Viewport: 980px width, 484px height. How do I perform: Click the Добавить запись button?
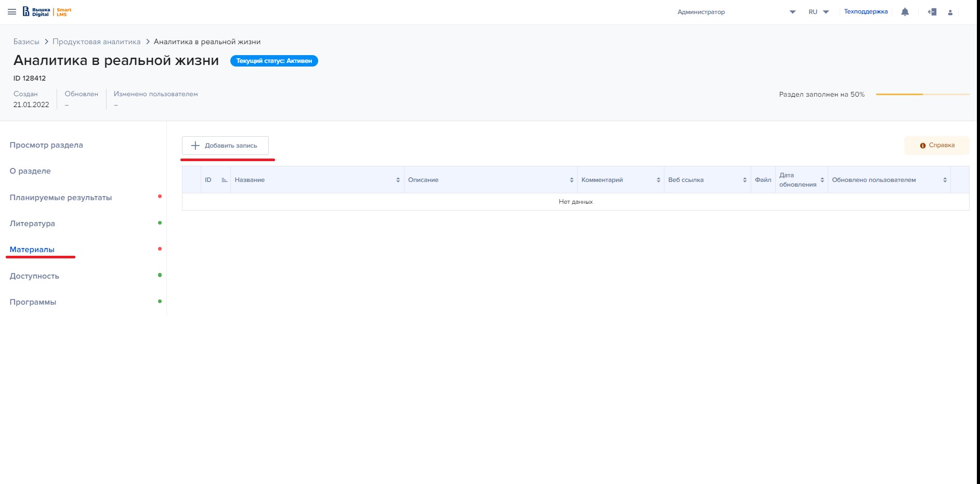(225, 146)
